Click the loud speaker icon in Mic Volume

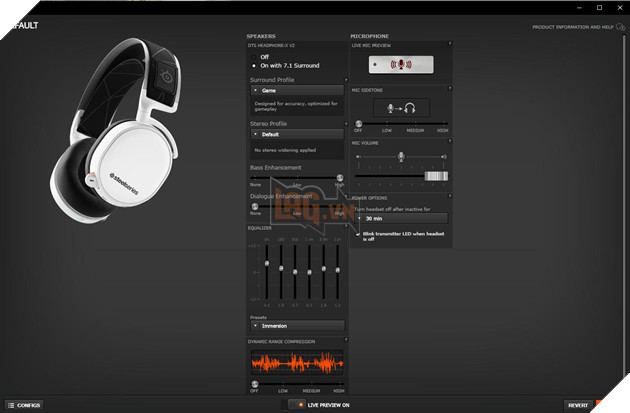(x=444, y=157)
